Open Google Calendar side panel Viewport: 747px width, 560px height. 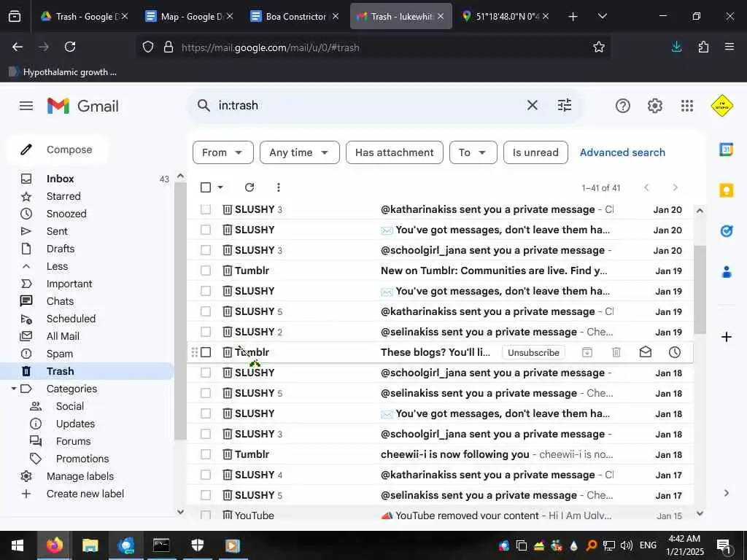click(x=726, y=149)
